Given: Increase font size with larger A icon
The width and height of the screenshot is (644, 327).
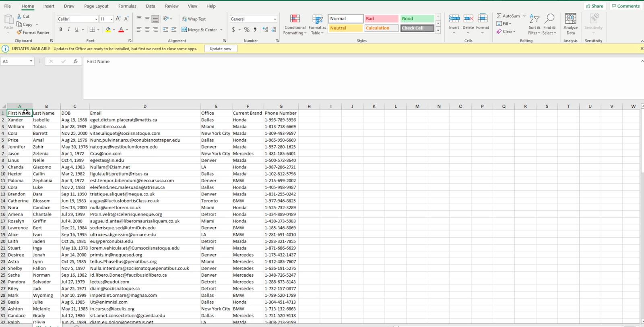Looking at the screenshot, I should point(118,19).
